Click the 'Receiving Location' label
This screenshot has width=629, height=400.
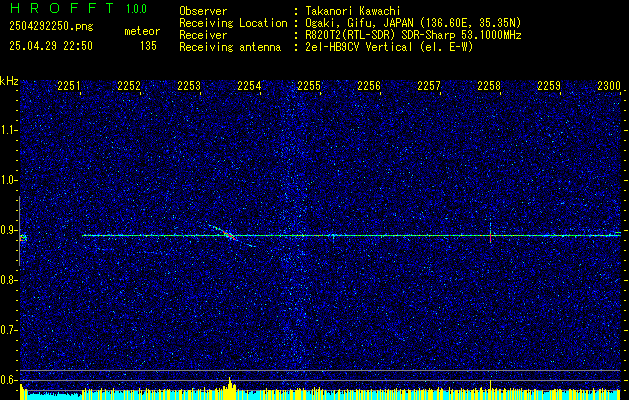point(233,23)
